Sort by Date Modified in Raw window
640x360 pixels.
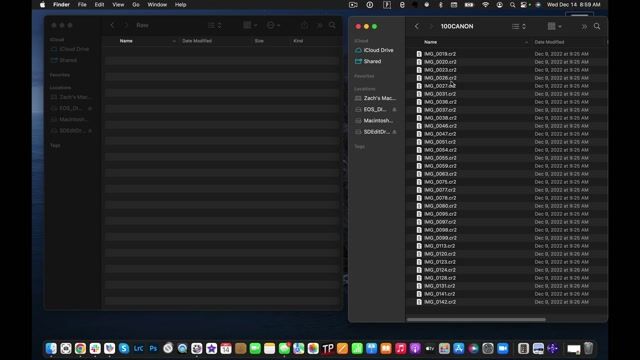pos(197,41)
